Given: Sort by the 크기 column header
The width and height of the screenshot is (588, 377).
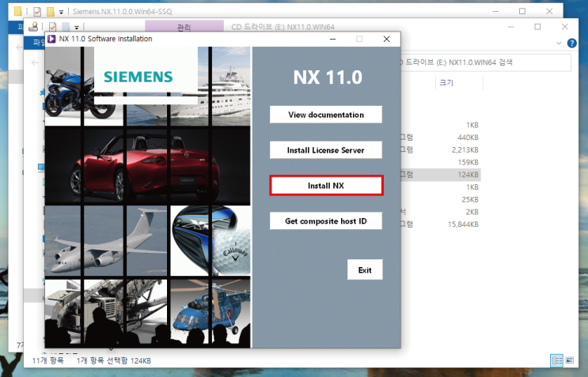Looking at the screenshot, I should (x=446, y=83).
